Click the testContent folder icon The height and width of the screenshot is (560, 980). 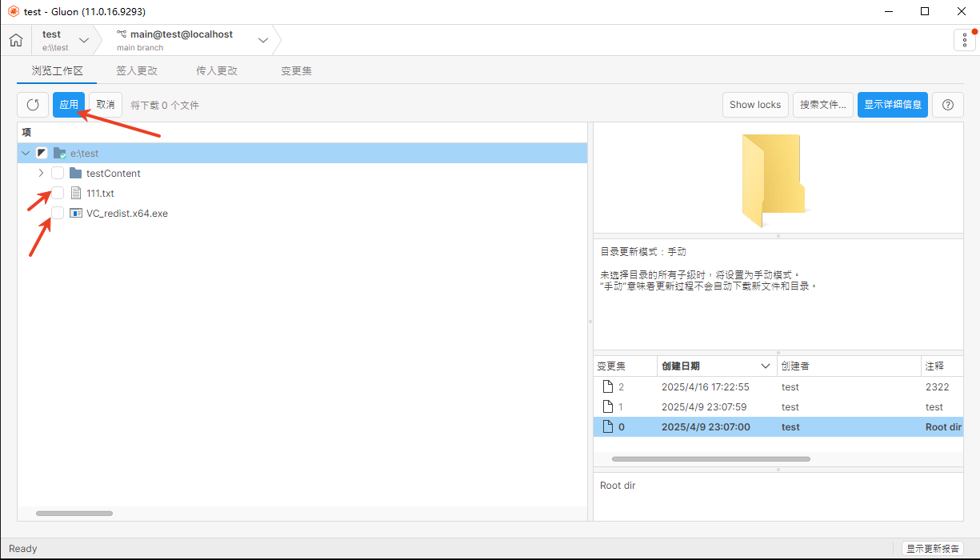[x=76, y=174]
